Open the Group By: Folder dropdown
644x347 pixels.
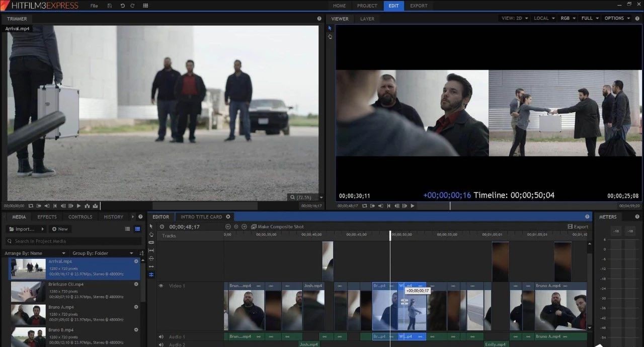(103, 253)
